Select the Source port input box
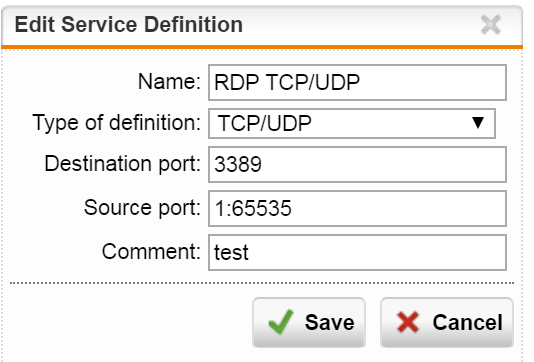This screenshot has height=362, width=534. pos(357,208)
